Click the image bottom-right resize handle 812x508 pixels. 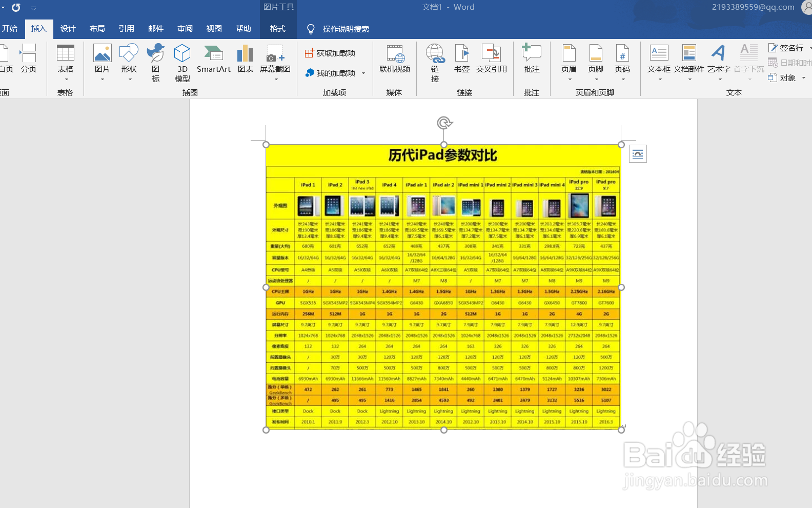tap(621, 430)
